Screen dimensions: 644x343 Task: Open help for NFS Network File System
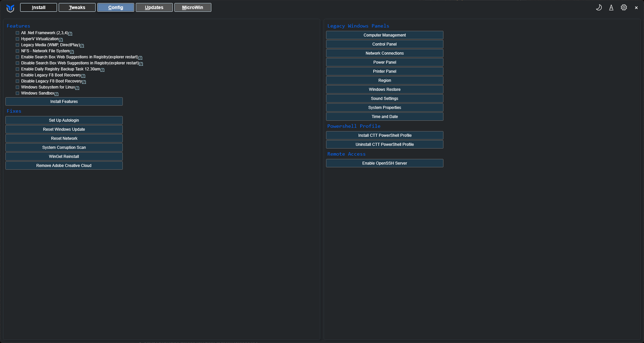tap(72, 52)
